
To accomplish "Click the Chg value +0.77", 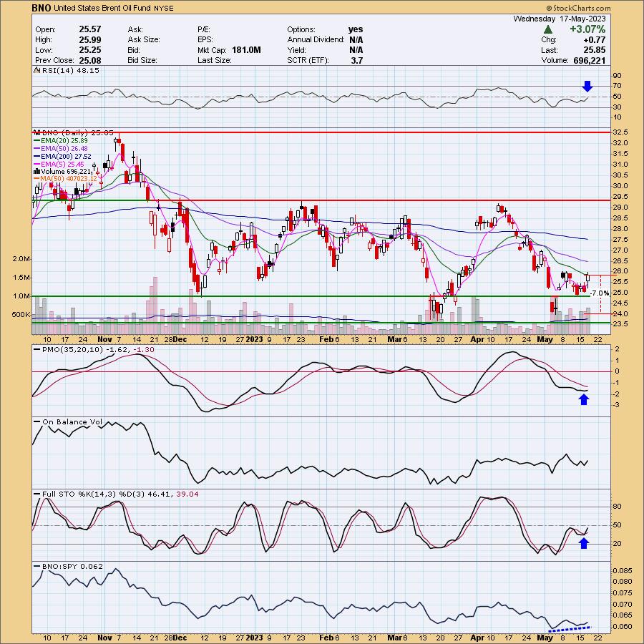I will [595, 40].
